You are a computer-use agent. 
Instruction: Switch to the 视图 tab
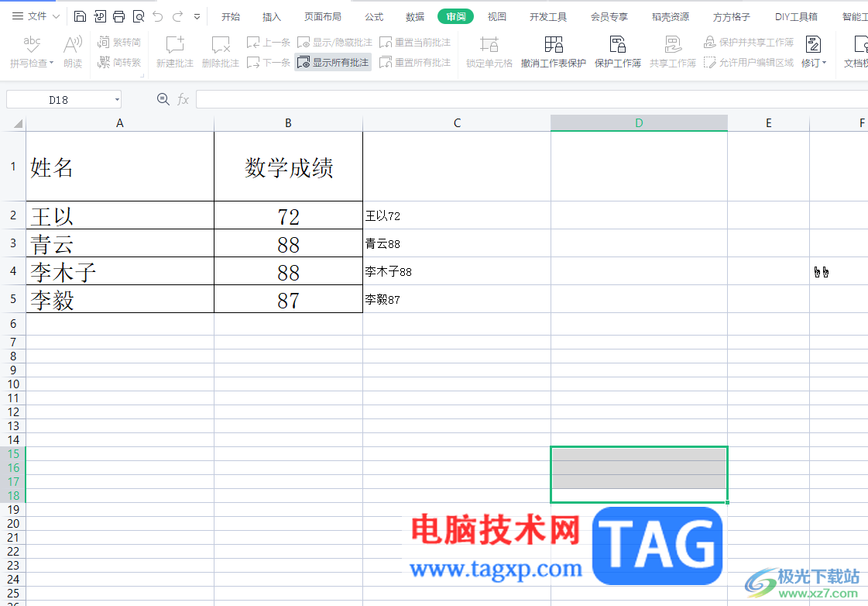(x=496, y=16)
